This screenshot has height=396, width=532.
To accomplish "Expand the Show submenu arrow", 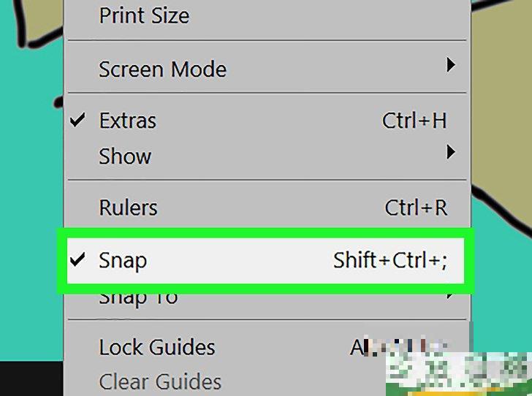I will coord(451,152).
